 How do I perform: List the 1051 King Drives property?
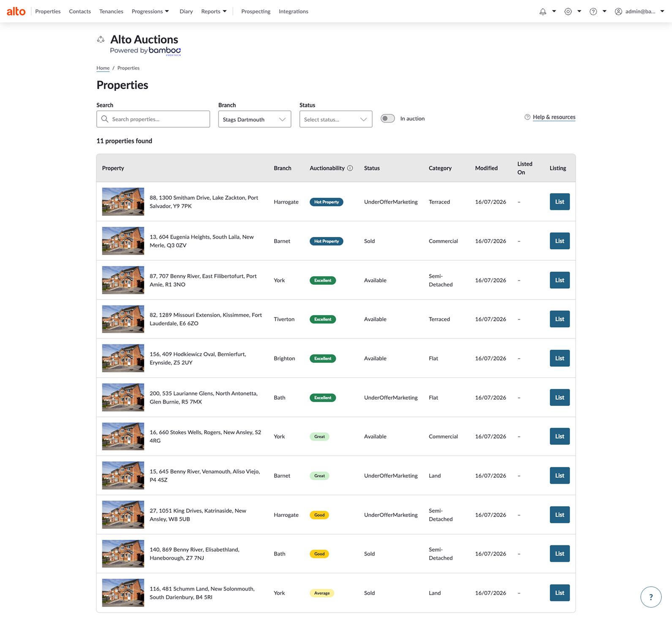coord(560,515)
